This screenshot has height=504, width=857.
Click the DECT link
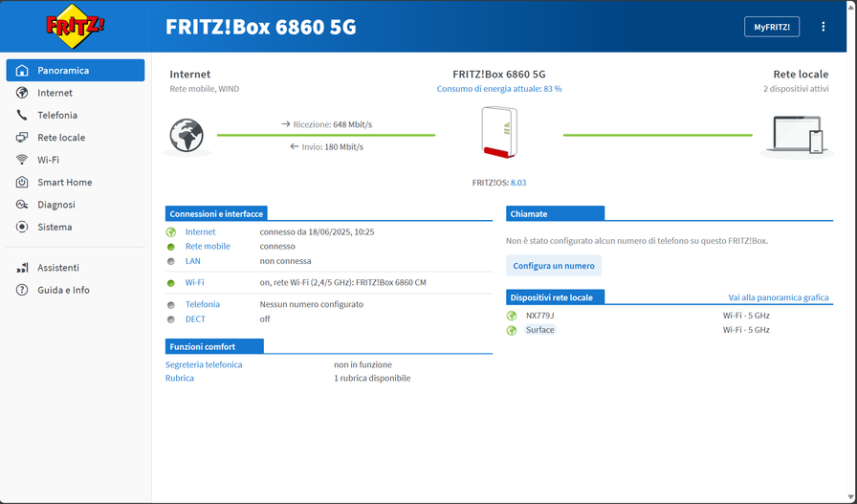pos(195,319)
